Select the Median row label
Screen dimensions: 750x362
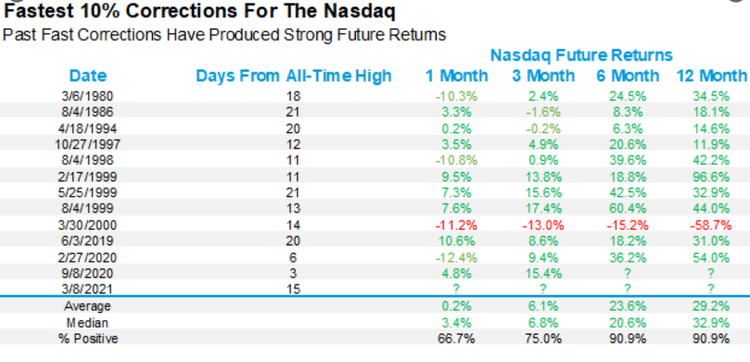pos(88,322)
